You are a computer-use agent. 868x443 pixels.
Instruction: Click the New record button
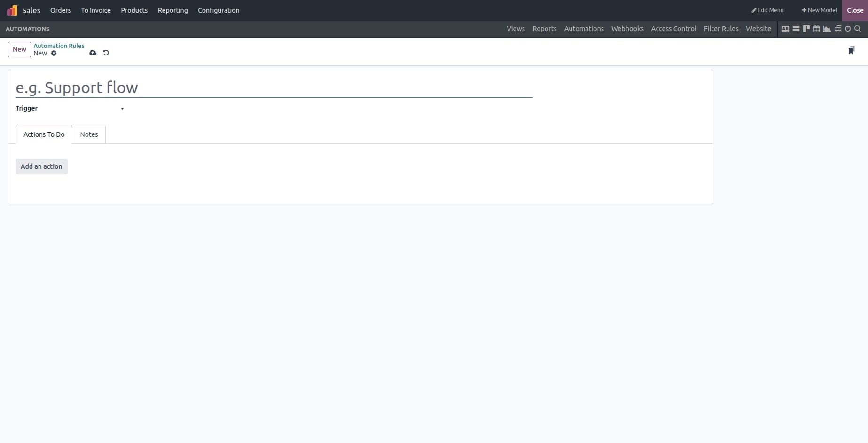[19, 49]
